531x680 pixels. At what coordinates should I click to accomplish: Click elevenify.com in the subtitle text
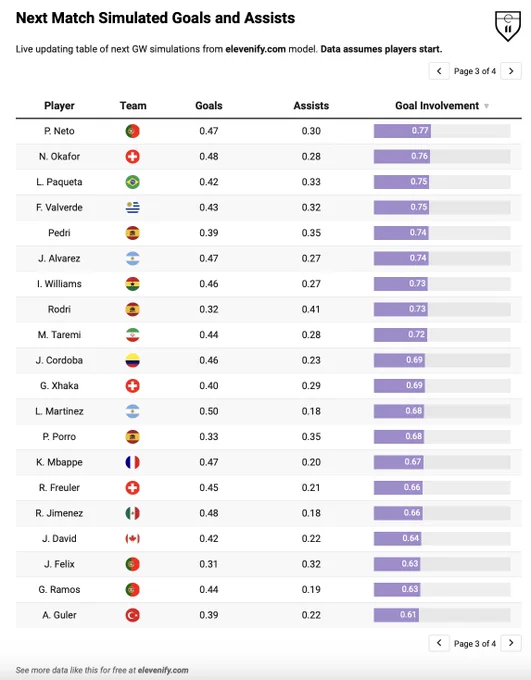(x=256, y=49)
